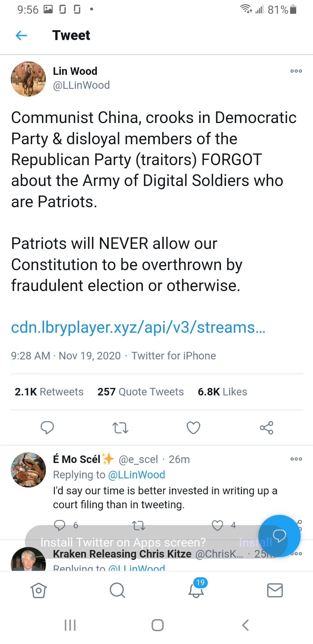The height and width of the screenshot is (644, 313).
Task: Open Lin Wood's profile picture
Action: 28,79
